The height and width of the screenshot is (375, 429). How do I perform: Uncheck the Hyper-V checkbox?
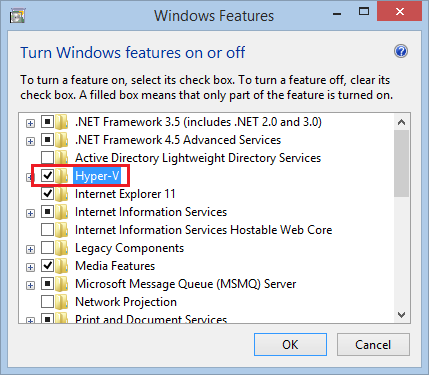[x=47, y=175]
